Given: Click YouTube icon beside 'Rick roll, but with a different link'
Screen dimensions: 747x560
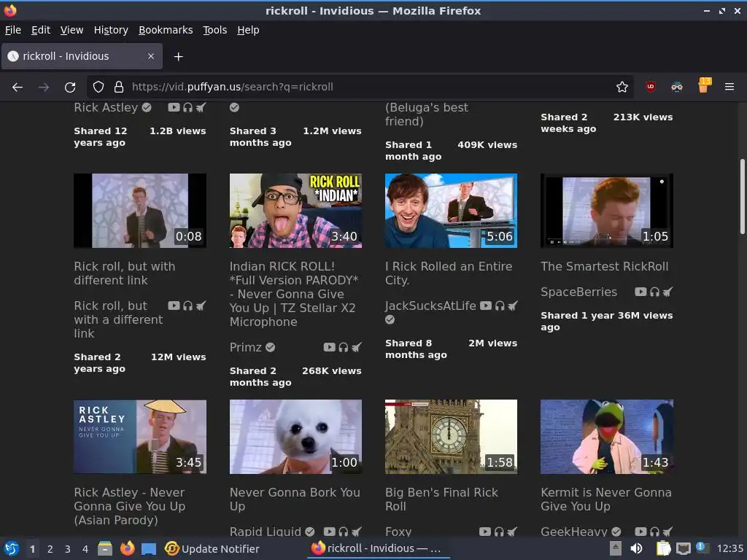Looking at the screenshot, I should click(174, 306).
